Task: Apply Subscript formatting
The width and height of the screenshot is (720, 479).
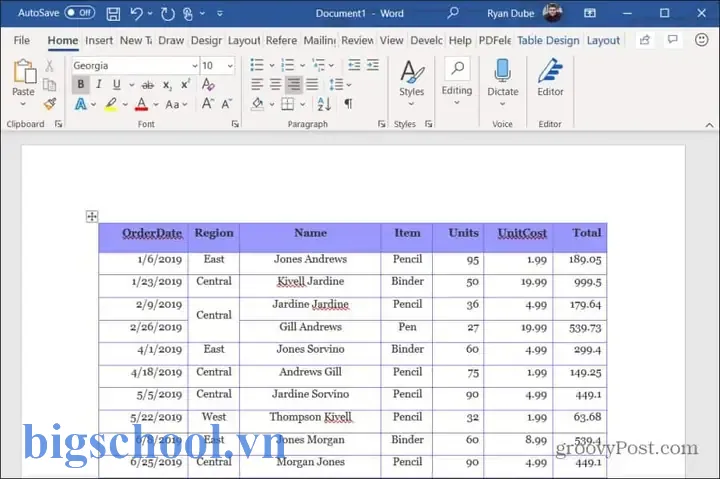Action: (x=167, y=85)
